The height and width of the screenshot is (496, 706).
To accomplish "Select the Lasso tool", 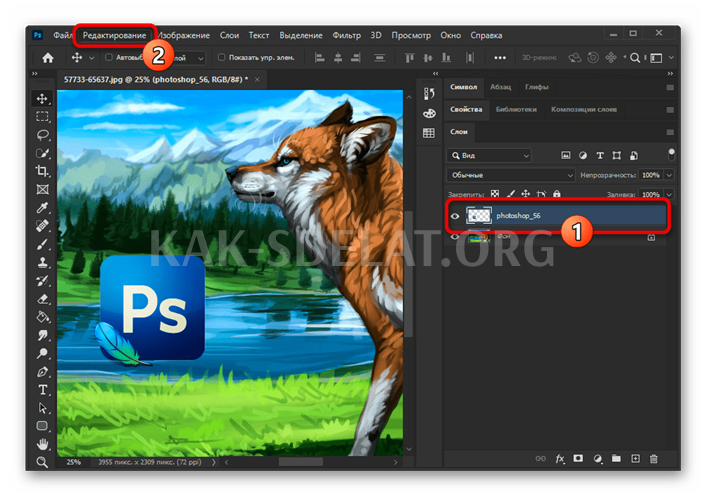I will click(42, 135).
